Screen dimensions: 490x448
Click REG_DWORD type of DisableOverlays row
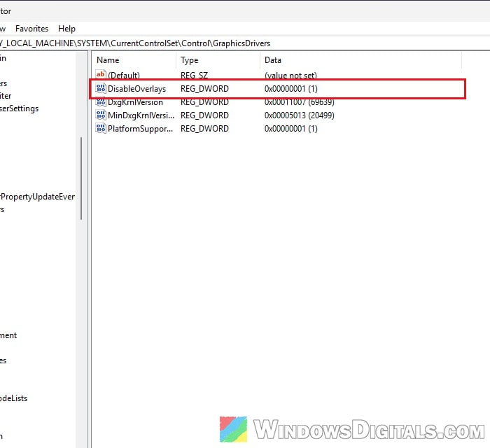(x=204, y=89)
